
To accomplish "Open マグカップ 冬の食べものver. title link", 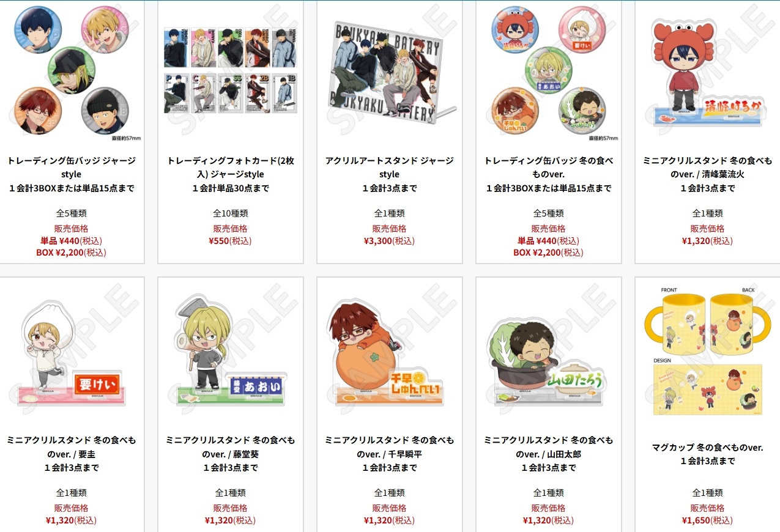I will point(708,448).
